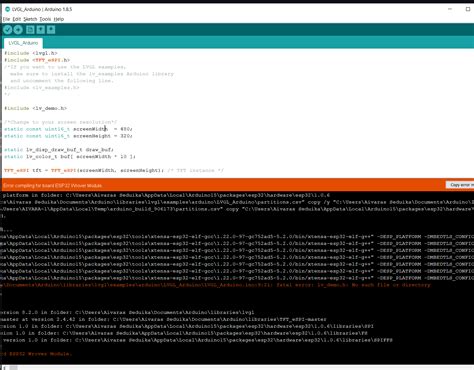This screenshot has width=474, height=370.
Task: Click the Upload arrow icon
Action: [x=18, y=30]
